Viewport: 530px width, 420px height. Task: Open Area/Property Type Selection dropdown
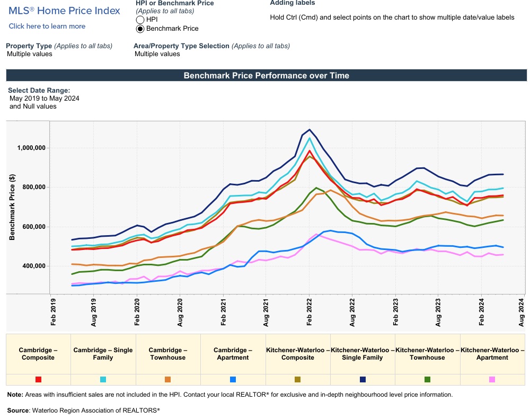157,54
